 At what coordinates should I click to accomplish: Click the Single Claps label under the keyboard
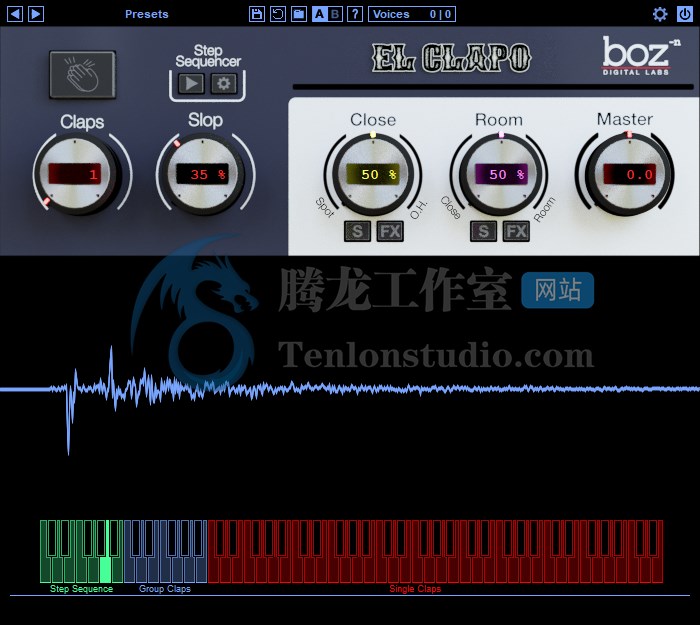[415, 589]
